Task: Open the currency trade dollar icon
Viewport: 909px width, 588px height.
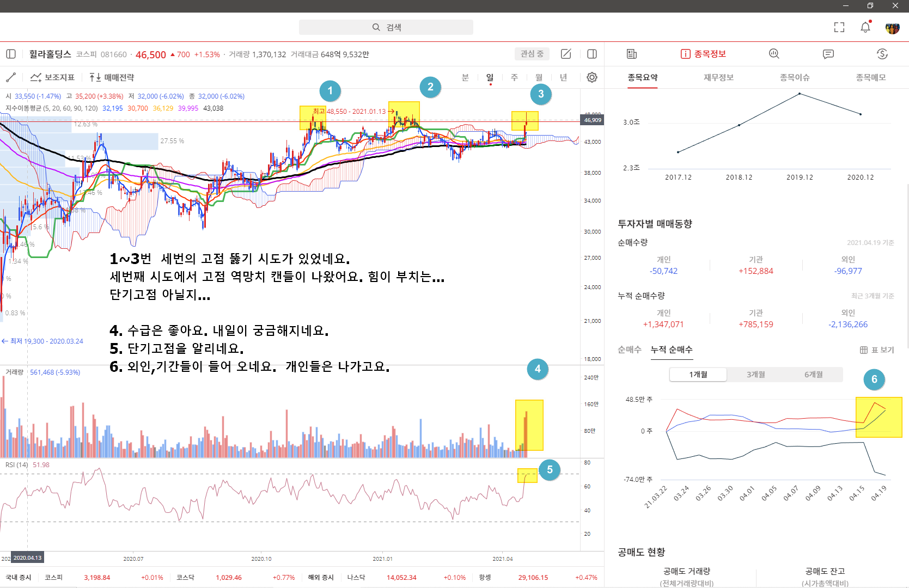Action: click(x=882, y=54)
